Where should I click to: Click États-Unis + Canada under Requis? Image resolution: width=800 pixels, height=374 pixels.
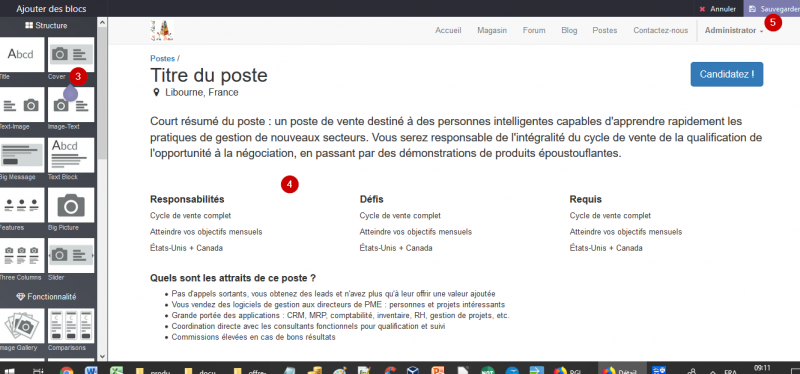coord(606,248)
